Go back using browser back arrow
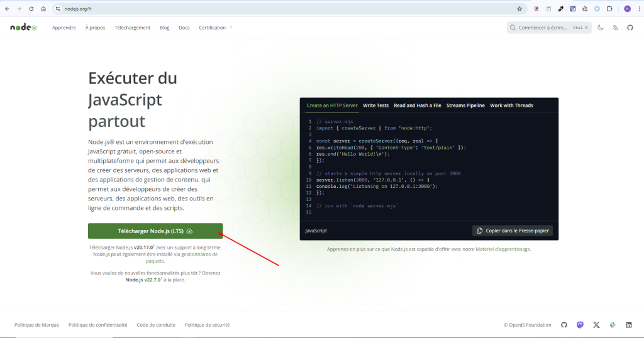644x338 pixels. tap(7, 9)
